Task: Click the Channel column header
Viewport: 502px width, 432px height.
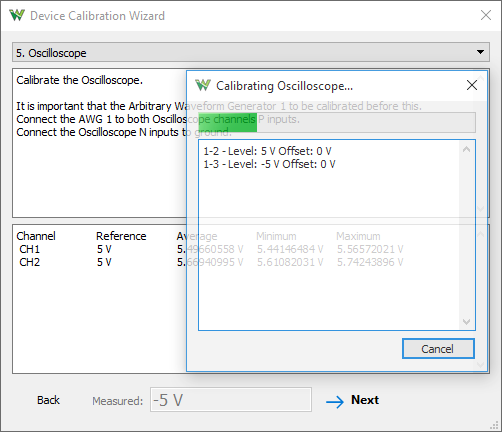Action: coord(36,236)
